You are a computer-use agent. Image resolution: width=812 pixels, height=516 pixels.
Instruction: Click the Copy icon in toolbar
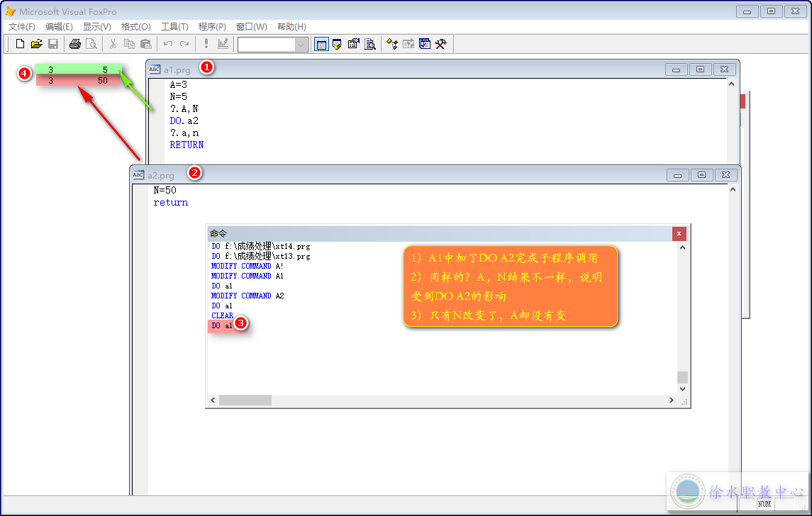[x=130, y=44]
